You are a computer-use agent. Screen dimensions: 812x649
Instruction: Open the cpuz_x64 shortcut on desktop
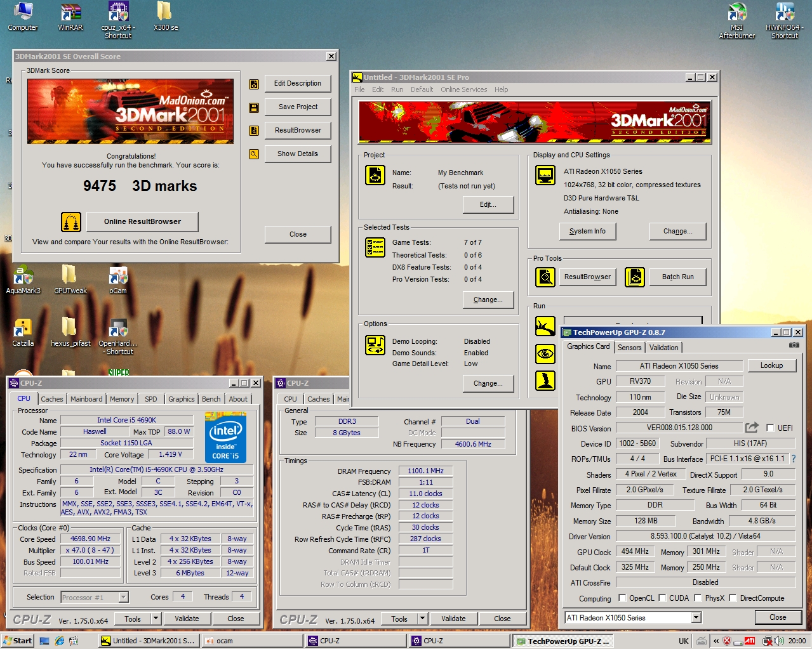[x=118, y=20]
